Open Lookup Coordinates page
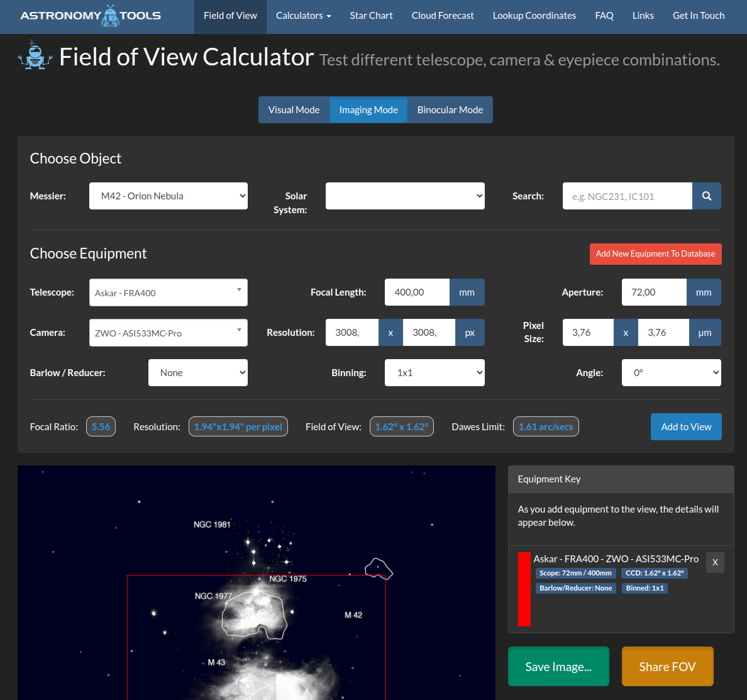 534,16
